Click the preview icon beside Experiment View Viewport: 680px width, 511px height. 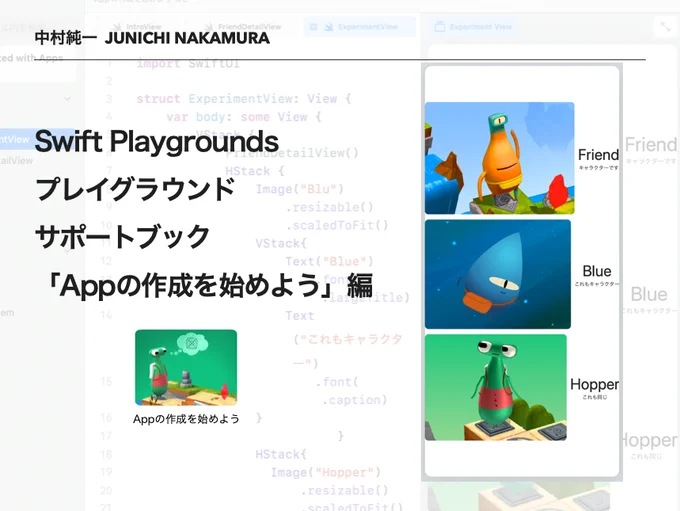(440, 27)
